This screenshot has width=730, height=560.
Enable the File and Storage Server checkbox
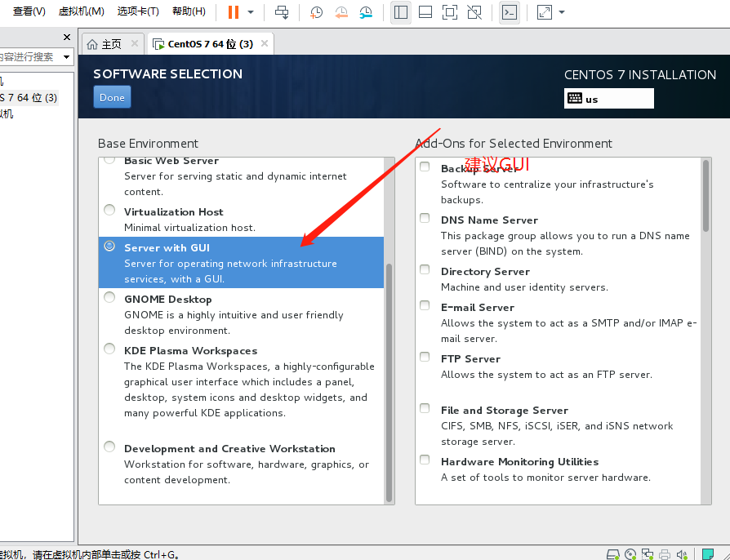pos(425,408)
